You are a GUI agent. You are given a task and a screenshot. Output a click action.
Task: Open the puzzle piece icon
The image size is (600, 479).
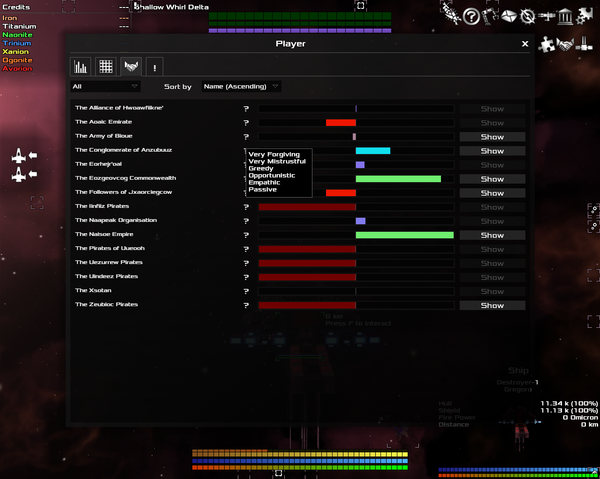pyautogui.click(x=547, y=44)
